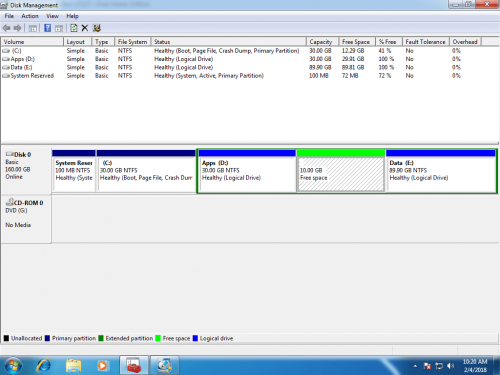The image size is (500, 375).
Task: Click the Forward arrow in the toolbar
Action: (17, 28)
